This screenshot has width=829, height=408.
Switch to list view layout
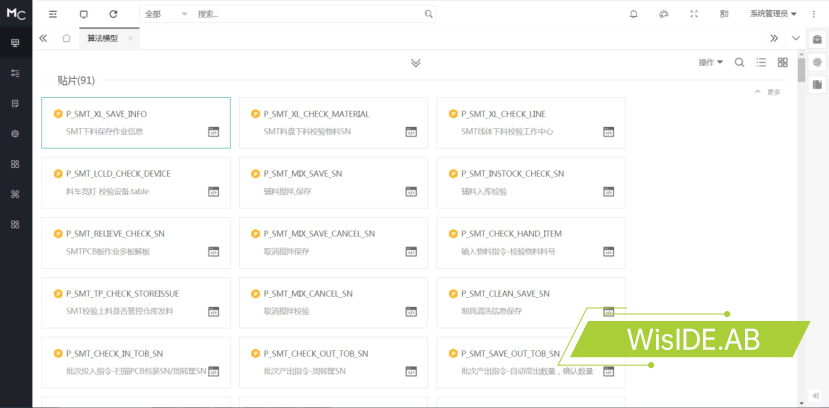[761, 62]
